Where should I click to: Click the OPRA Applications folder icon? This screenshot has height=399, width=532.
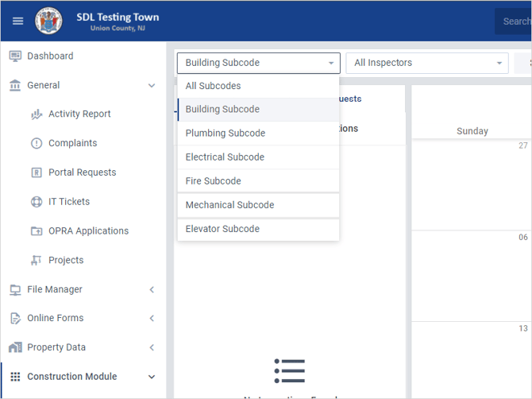[x=37, y=231]
